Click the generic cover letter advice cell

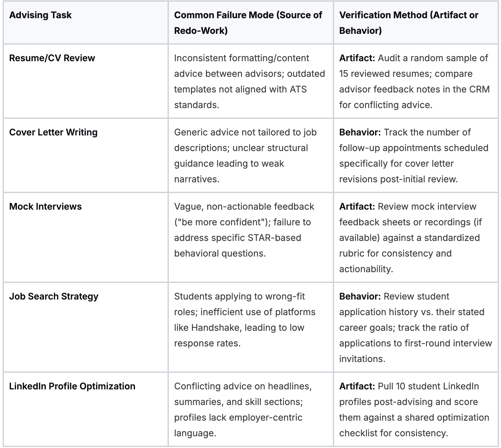[245, 156]
